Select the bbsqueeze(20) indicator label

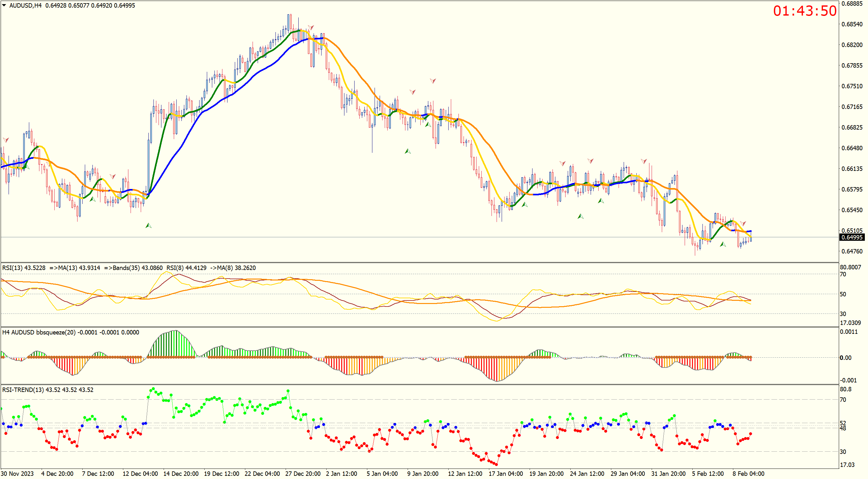click(56, 333)
